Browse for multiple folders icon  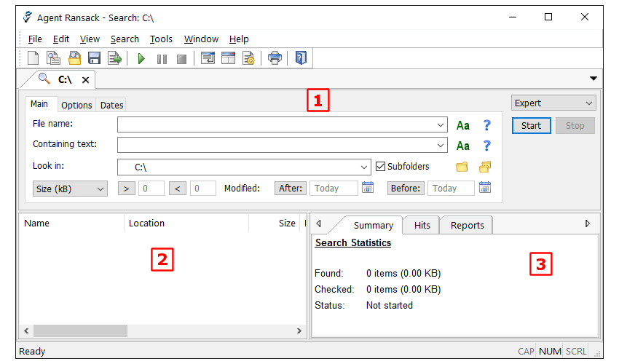(x=485, y=167)
